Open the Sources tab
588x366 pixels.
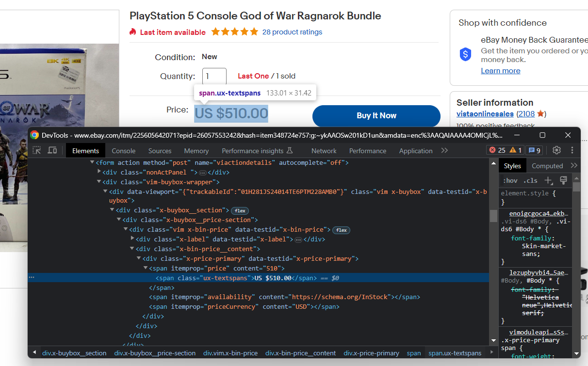160,151
